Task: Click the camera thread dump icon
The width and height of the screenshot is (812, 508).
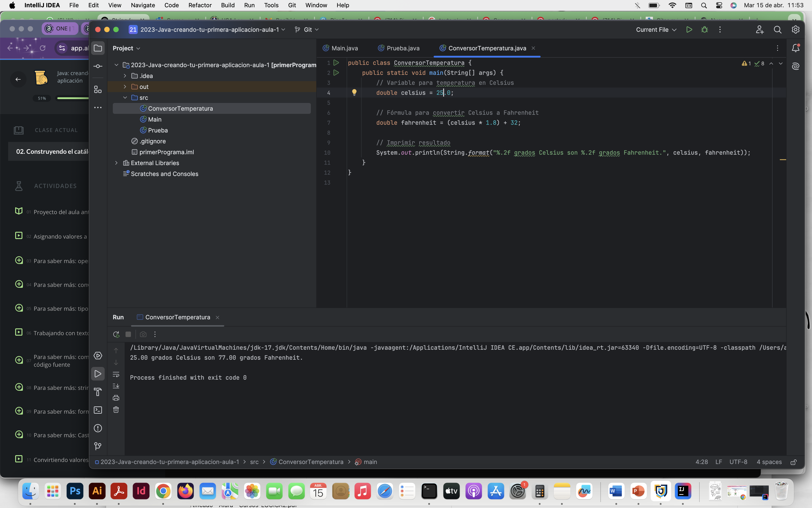Action: click(x=143, y=334)
